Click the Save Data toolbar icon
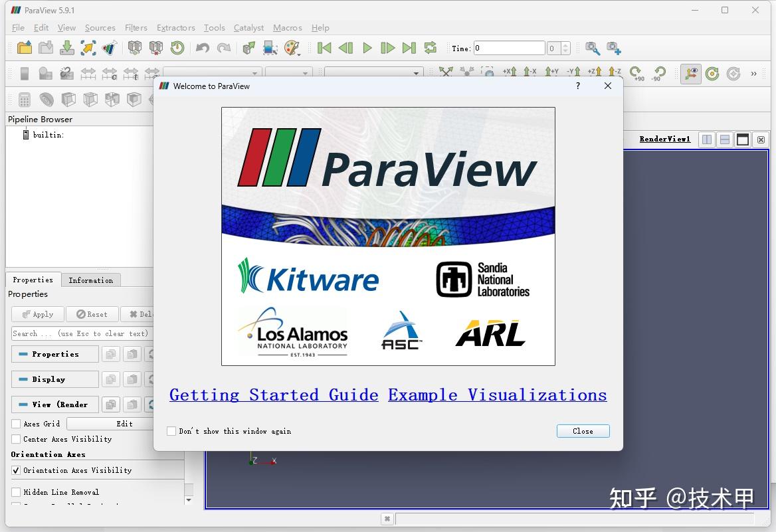 (x=46, y=48)
